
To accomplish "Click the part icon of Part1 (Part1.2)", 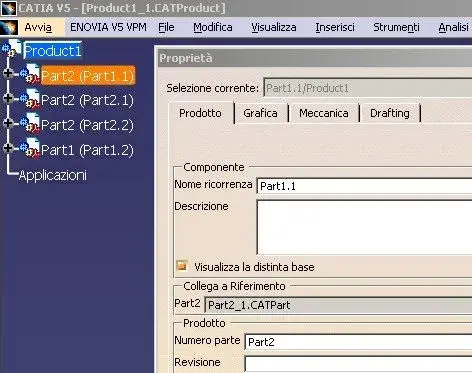I will 30,148.
